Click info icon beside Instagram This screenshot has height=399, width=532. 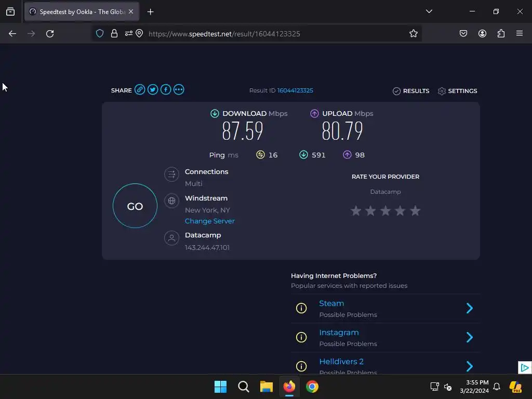tap(301, 337)
